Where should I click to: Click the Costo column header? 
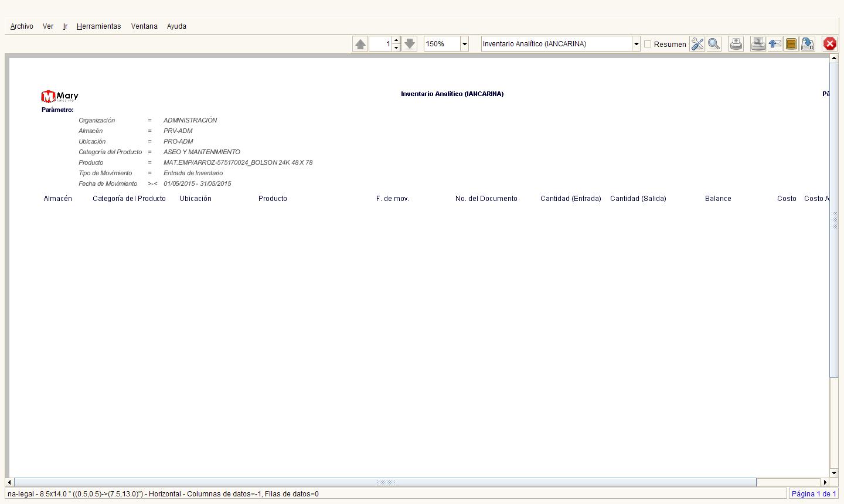tap(787, 199)
